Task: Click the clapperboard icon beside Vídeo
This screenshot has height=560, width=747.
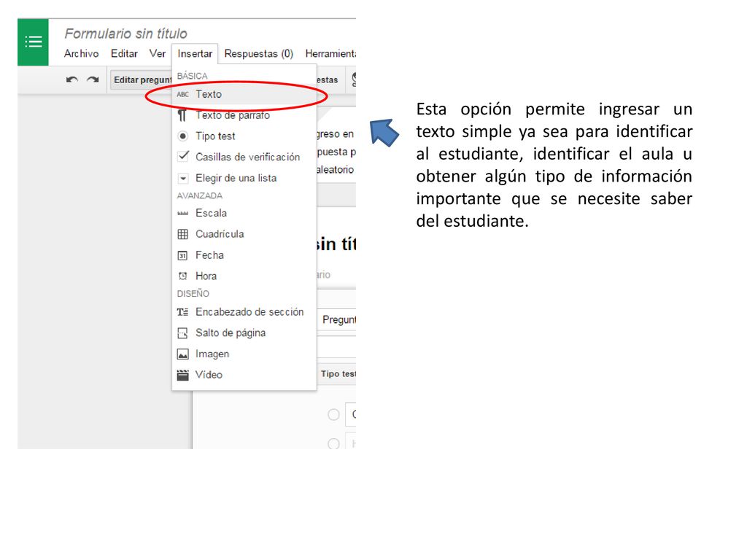Action: pyautogui.click(x=182, y=376)
